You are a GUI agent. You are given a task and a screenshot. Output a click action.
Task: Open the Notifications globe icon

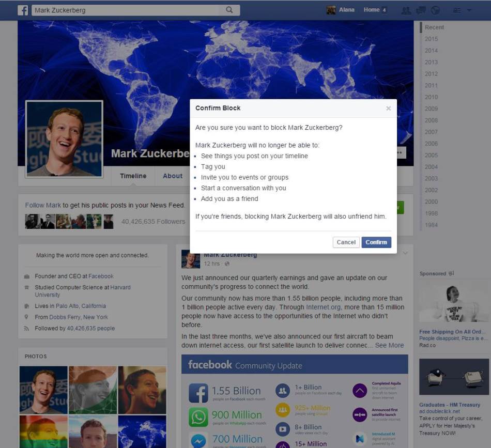[435, 10]
